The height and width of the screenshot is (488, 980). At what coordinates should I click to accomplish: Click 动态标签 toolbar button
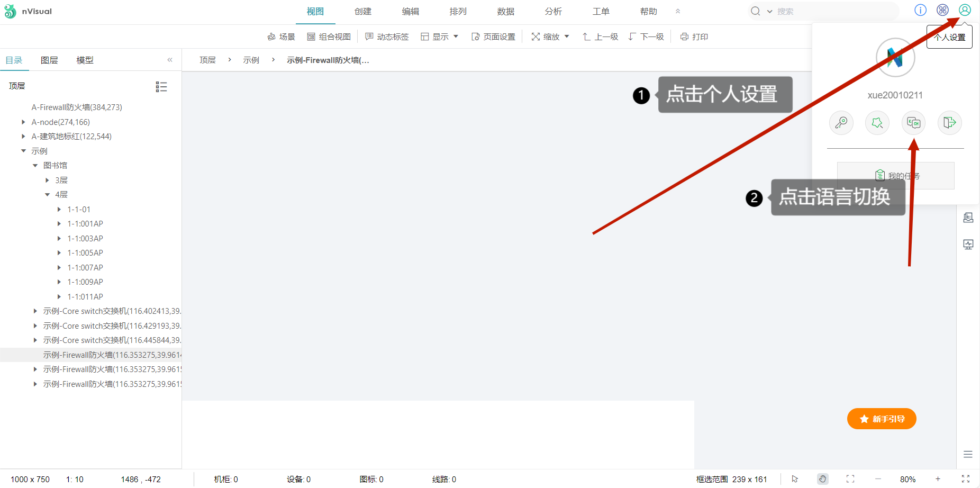(387, 37)
